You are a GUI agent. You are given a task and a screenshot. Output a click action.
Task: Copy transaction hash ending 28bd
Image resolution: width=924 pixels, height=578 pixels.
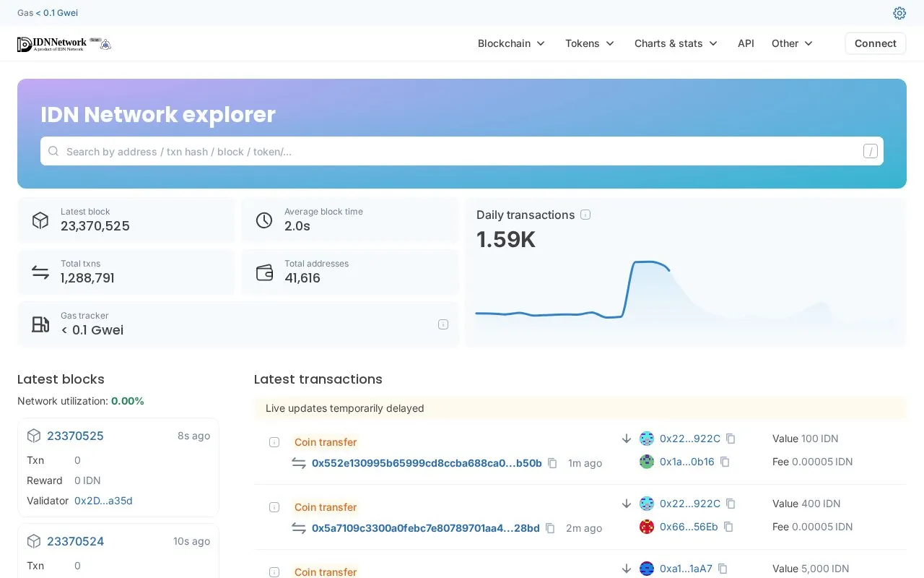tap(550, 528)
